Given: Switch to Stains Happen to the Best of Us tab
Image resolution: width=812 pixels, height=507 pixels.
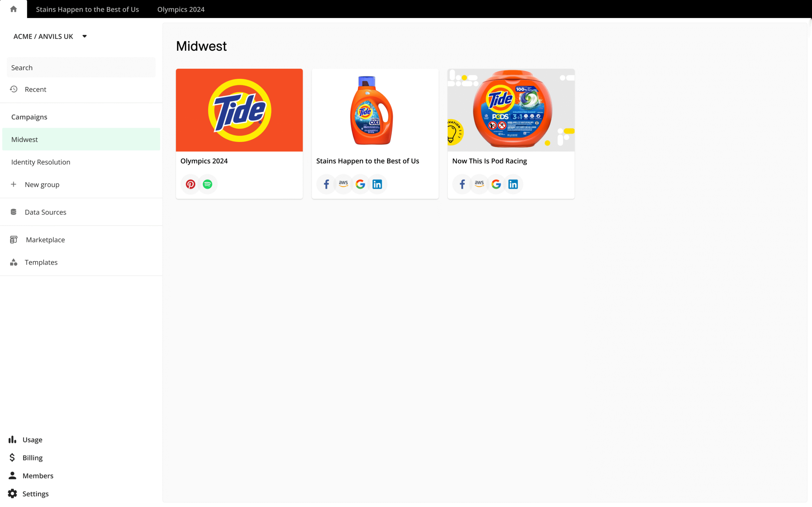Looking at the screenshot, I should 87,10.
